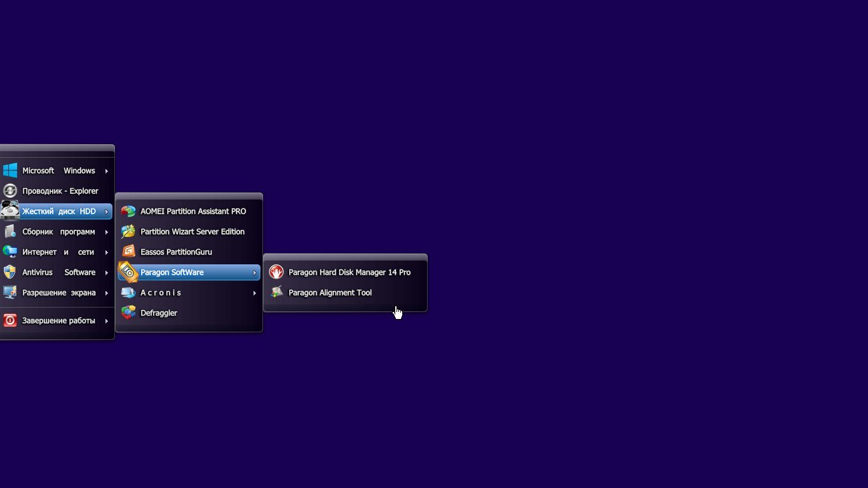Click the Paragon Alignment Tool icon
The width and height of the screenshot is (868, 488).
pos(276,292)
